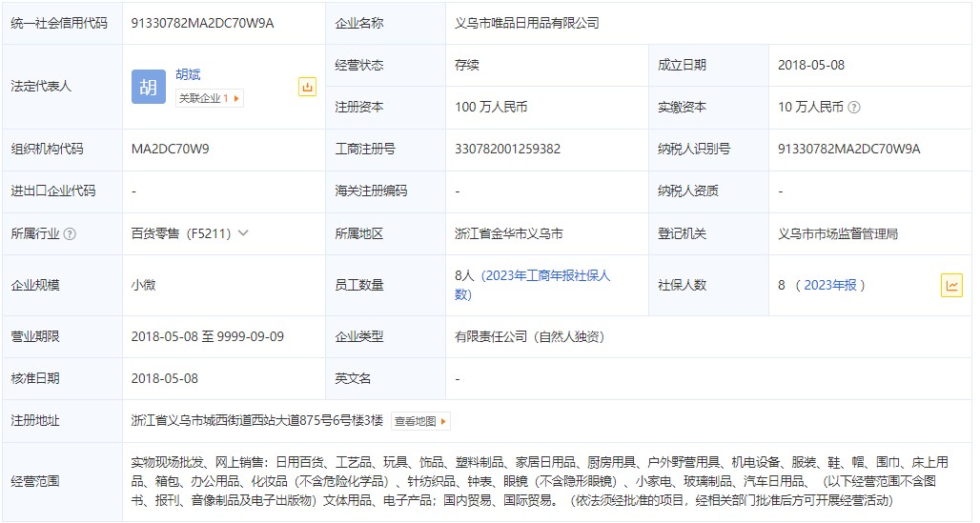
Task: Click the 登记机关 label
Action: pyautogui.click(x=682, y=233)
